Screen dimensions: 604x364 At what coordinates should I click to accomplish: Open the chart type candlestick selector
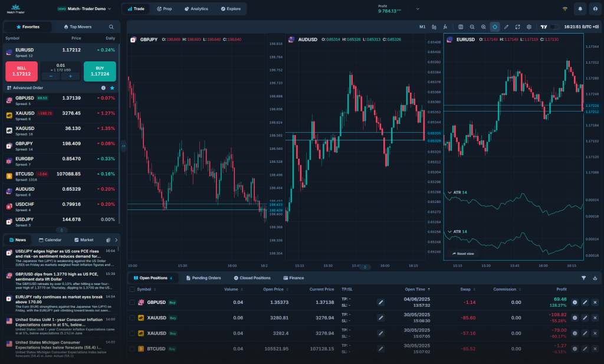434,27
